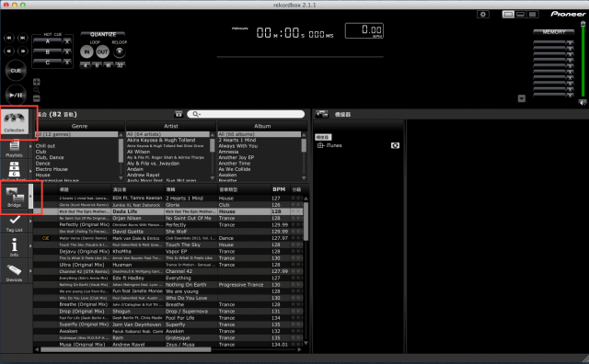
Task: Switch to the full player layout icon
Action: pos(508,15)
